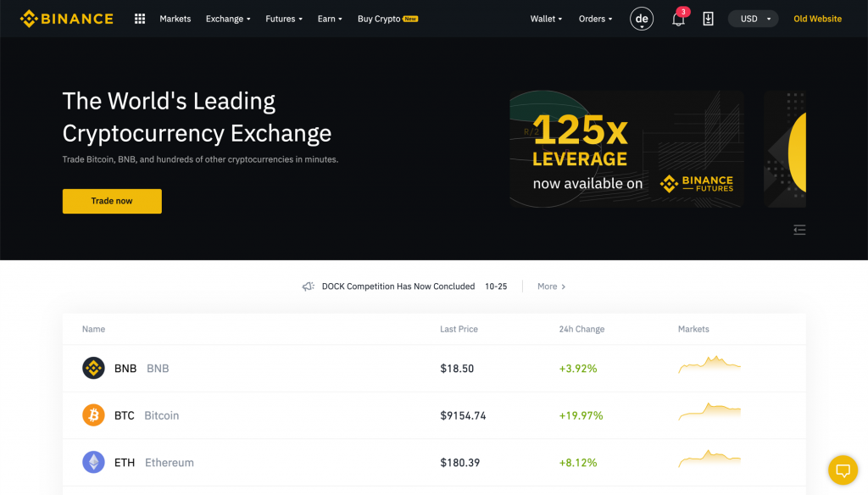Open the DOCK Competition announcement

398,286
